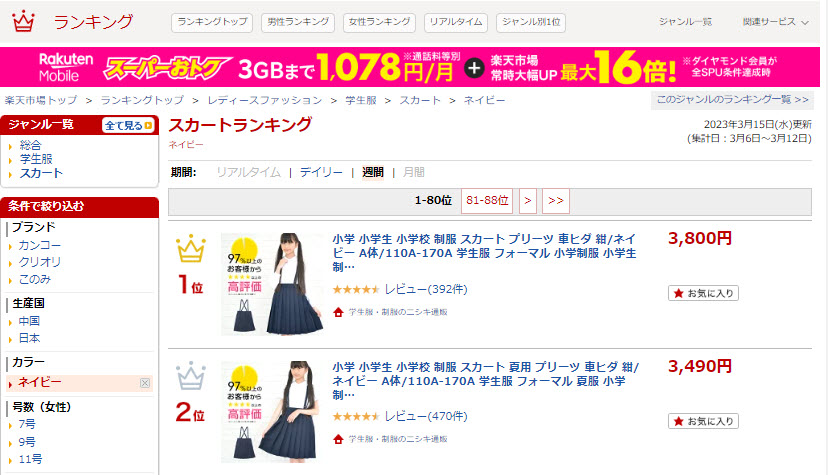This screenshot has width=828, height=475.
Task: Click the silver crown second-place icon
Action: (191, 375)
